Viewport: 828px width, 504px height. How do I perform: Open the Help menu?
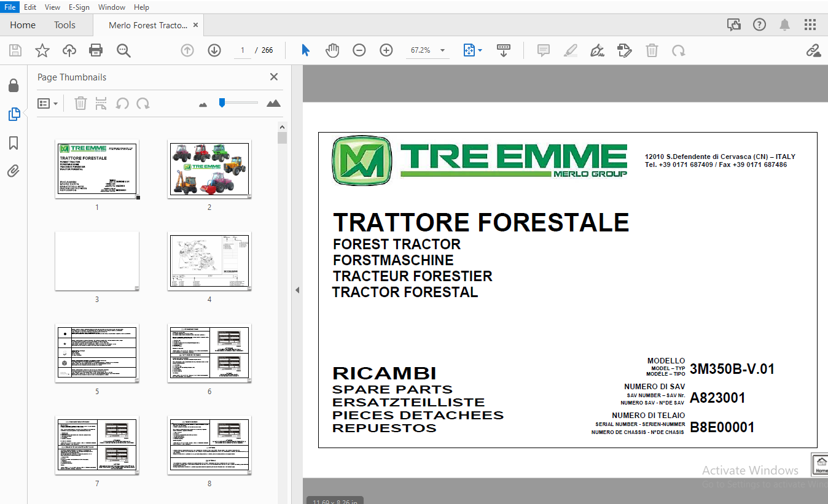point(141,7)
